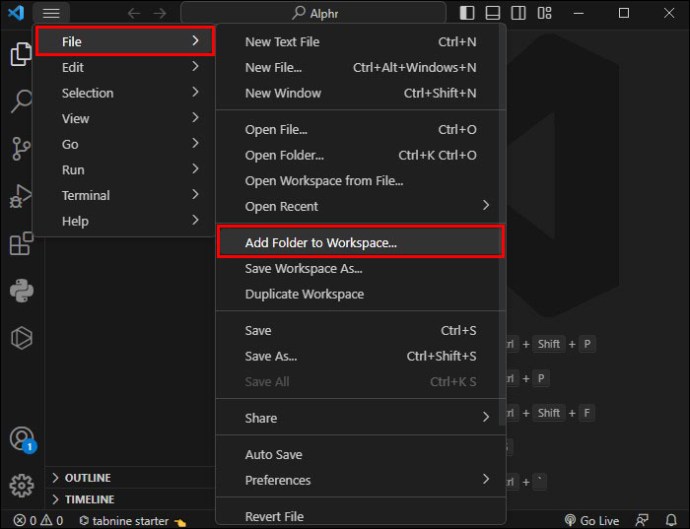Click the Selection menu submenu arrow
This screenshot has width=690, height=529.
(x=195, y=92)
